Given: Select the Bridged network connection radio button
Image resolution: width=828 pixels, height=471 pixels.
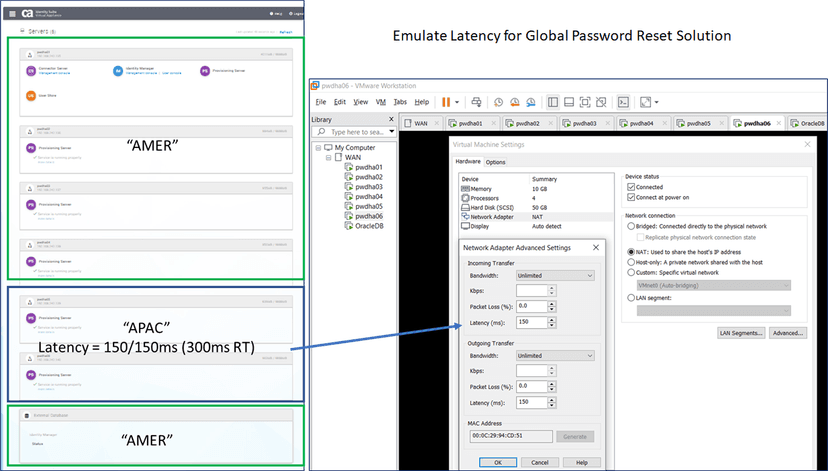Looking at the screenshot, I should click(x=629, y=228).
